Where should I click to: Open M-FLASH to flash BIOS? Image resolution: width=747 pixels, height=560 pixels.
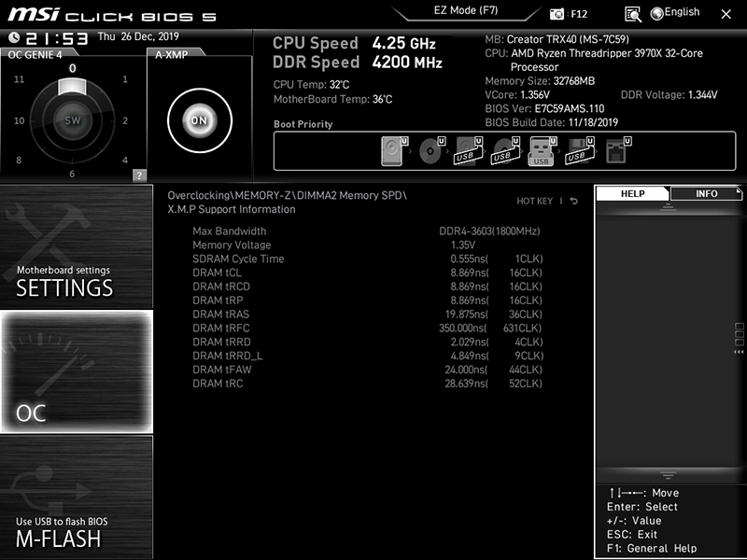(x=77, y=497)
